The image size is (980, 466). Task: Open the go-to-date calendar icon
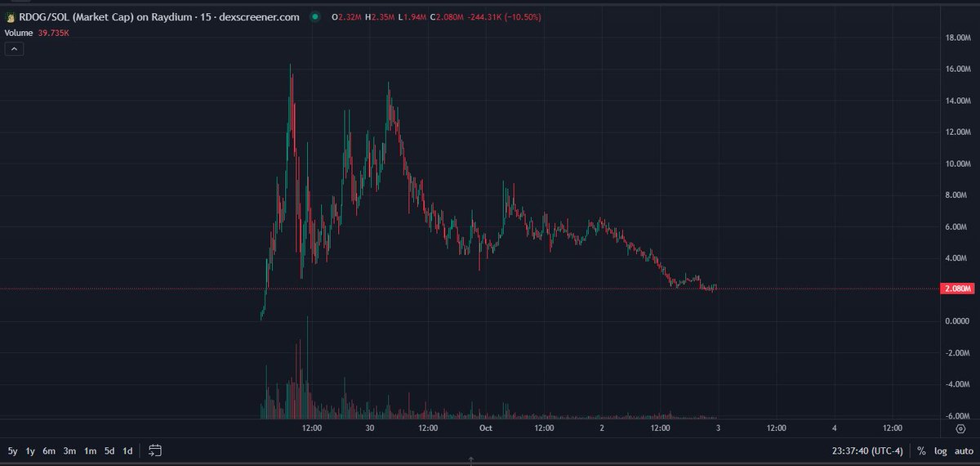[x=156, y=450]
